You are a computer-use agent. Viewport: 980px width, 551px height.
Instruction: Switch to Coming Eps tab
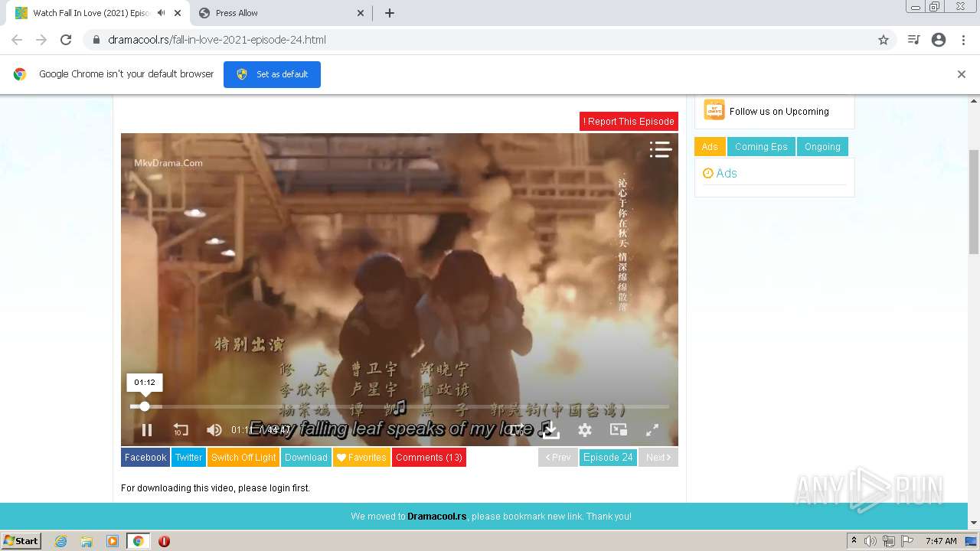(761, 147)
